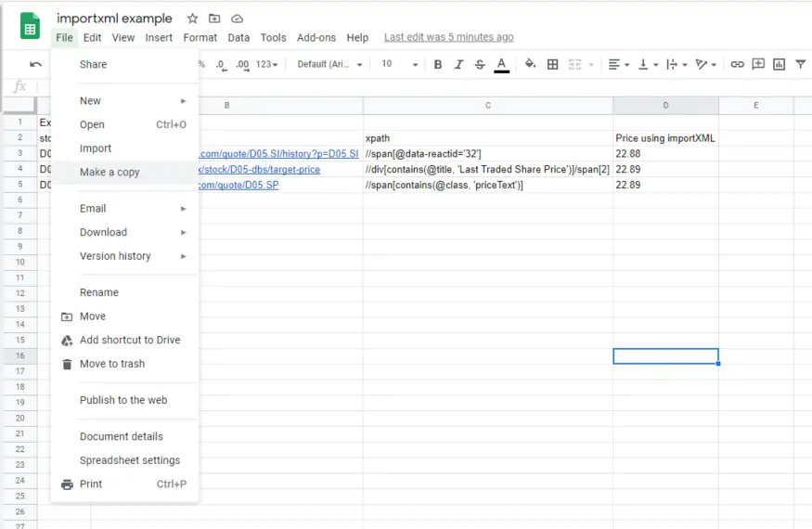
Task: Open text rotation dropdown
Action: 706,64
